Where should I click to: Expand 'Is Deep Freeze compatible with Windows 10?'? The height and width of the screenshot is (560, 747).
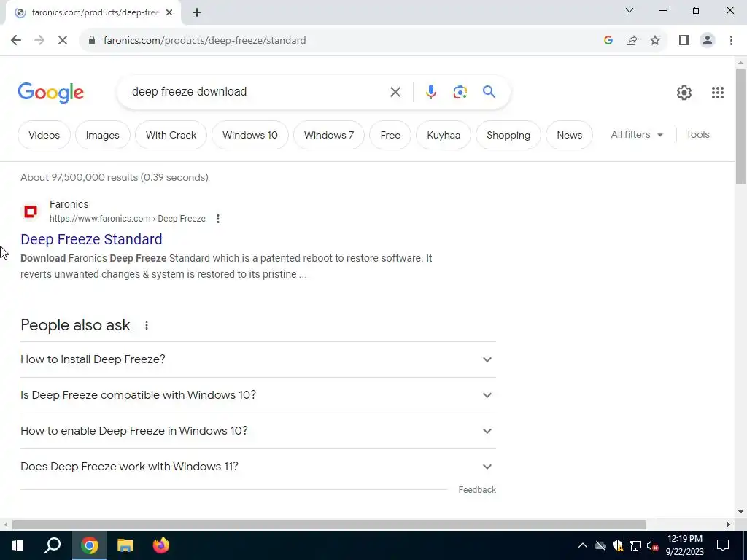coord(258,395)
